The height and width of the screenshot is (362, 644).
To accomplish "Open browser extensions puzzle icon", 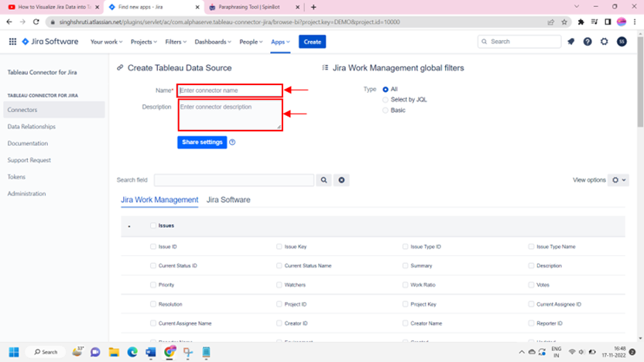I will pyautogui.click(x=581, y=22).
